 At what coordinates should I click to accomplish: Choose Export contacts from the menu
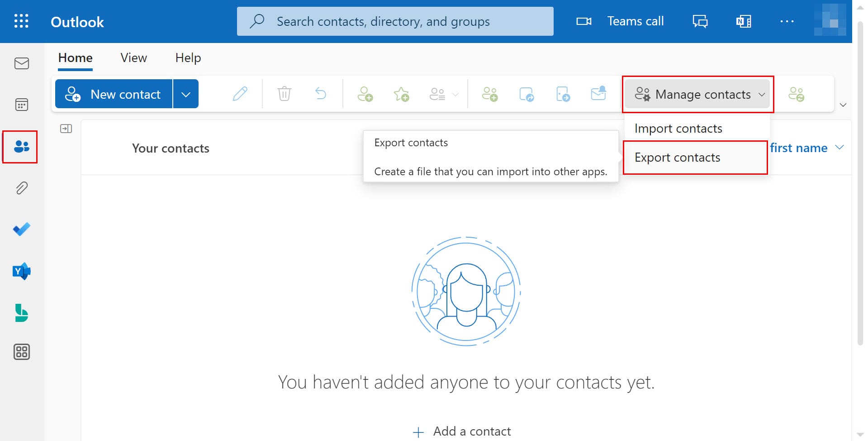696,157
